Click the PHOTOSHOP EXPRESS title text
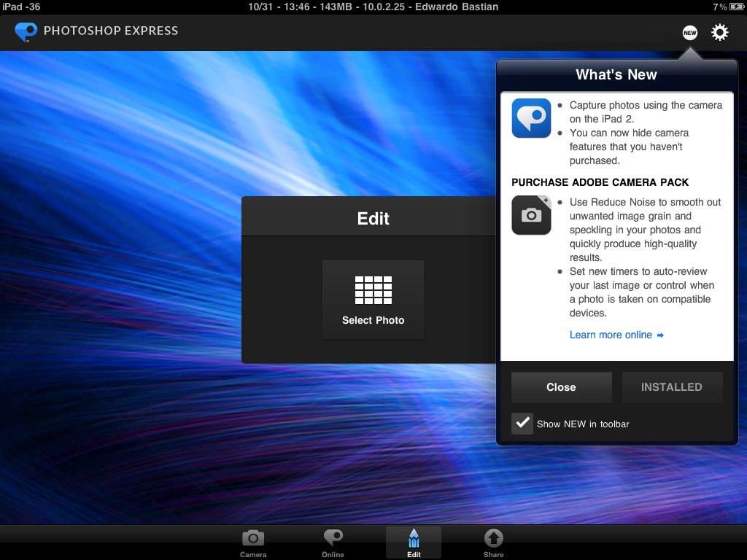747x560 pixels. 111,31
